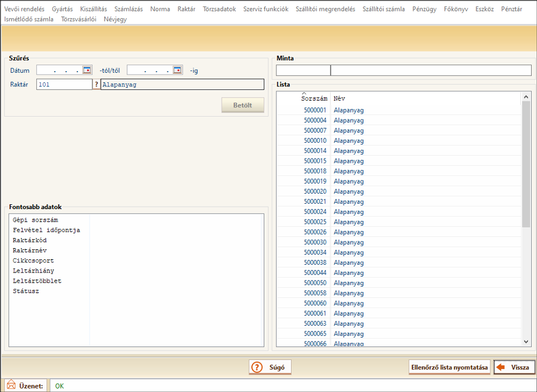Open Szerviz funkciók menu

coord(266,9)
